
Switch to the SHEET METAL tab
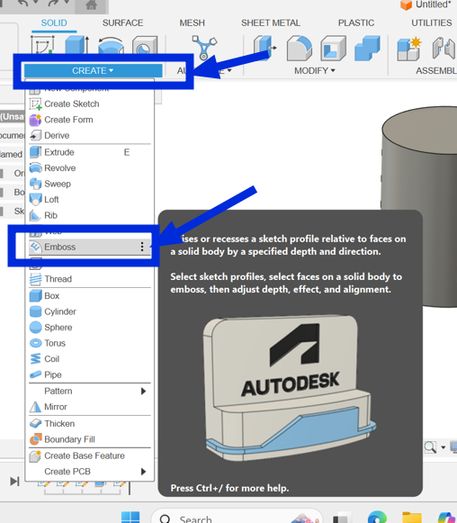pyautogui.click(x=271, y=23)
